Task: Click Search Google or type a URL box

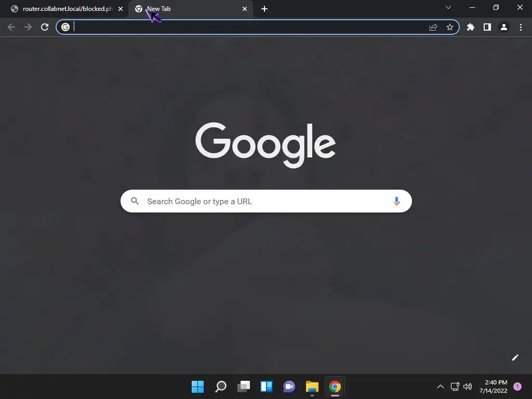Action: pyautogui.click(x=266, y=201)
